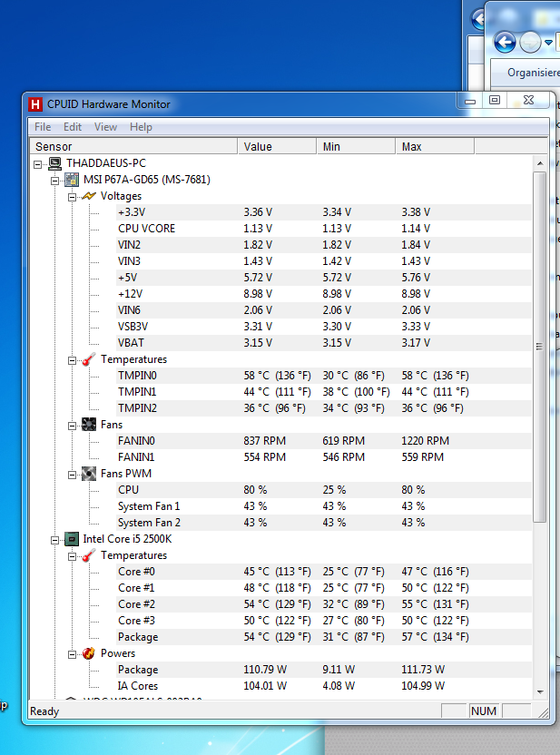Collapse the Fans PWM group

point(72,476)
